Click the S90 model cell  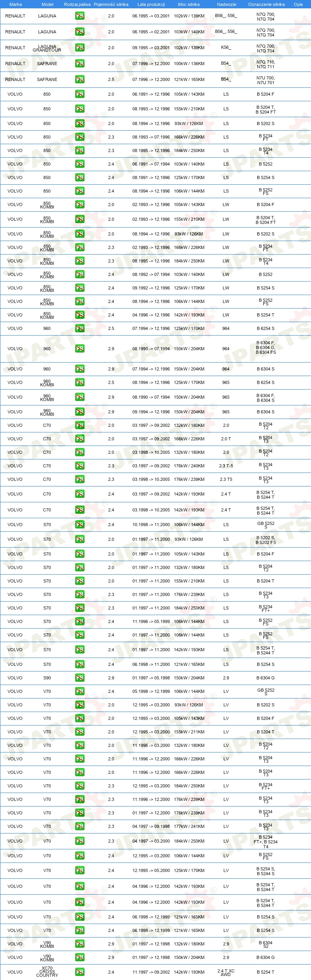[47, 678]
